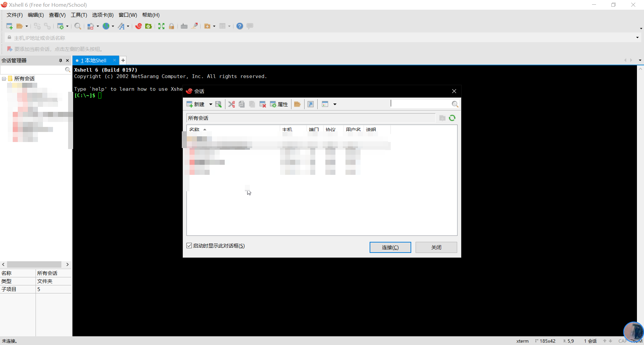The image size is (644, 345).
Task: Click the New session icon in main toolbar
Action: 9,26
